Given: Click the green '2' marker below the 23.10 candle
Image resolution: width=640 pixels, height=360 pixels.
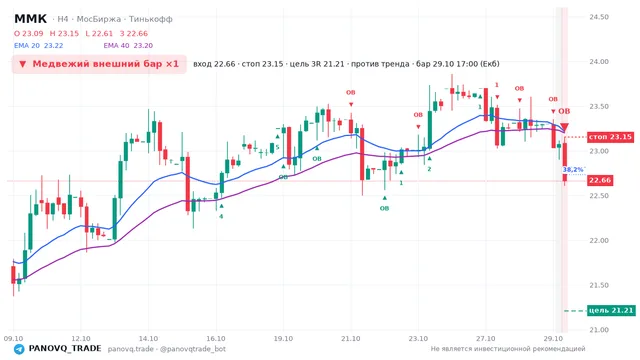Looking at the screenshot, I should click(429, 169).
